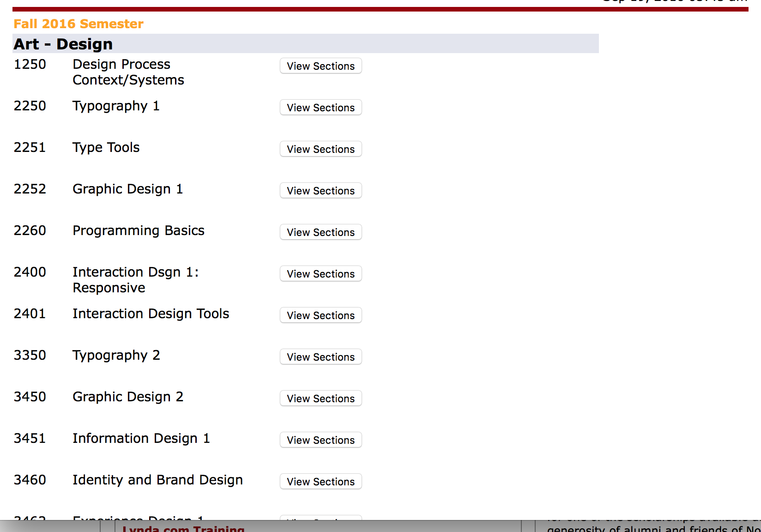
Task: Click course number 3460
Action: point(30,480)
